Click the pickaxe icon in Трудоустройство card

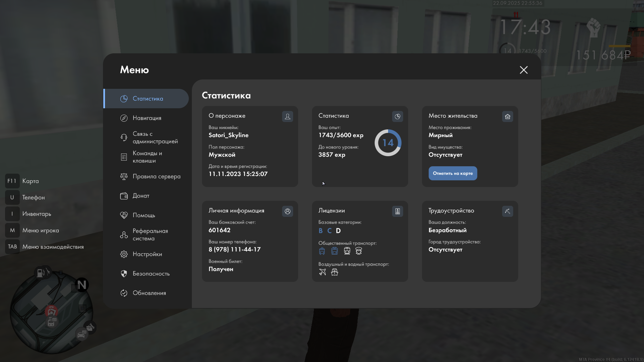507,211
